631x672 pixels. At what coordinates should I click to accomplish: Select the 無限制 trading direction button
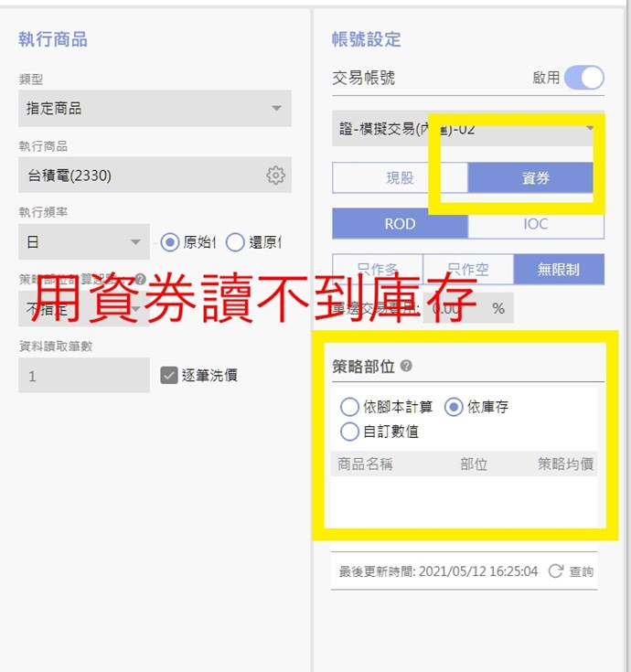pos(559,270)
